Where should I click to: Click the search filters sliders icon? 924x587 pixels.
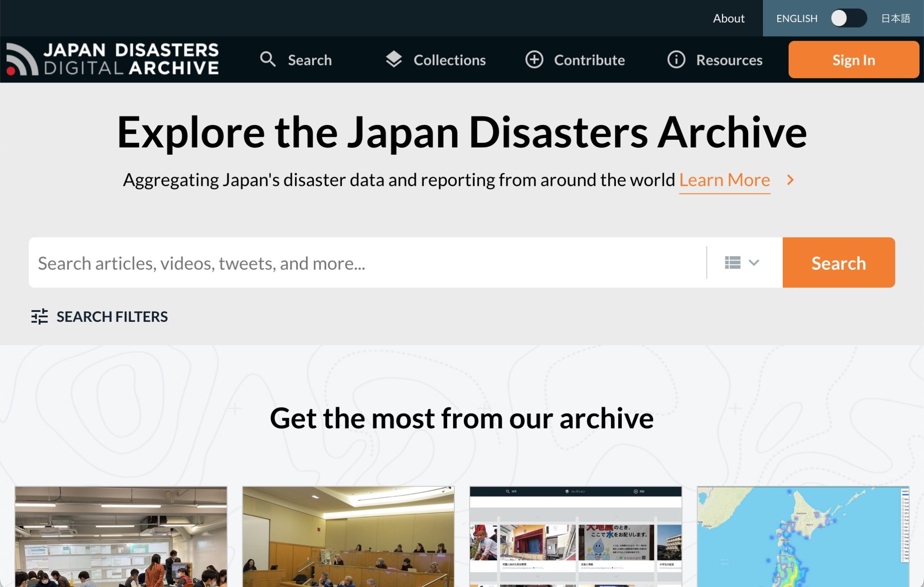click(x=40, y=316)
